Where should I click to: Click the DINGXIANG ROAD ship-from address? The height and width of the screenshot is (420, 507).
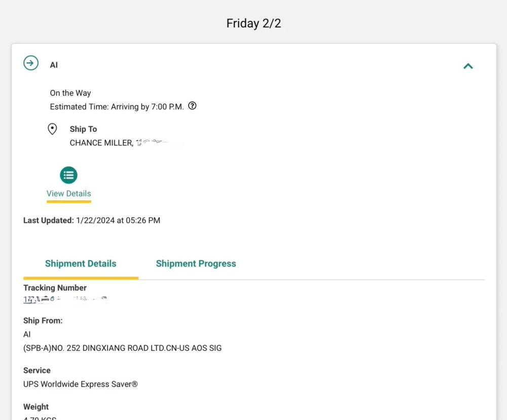click(x=122, y=348)
